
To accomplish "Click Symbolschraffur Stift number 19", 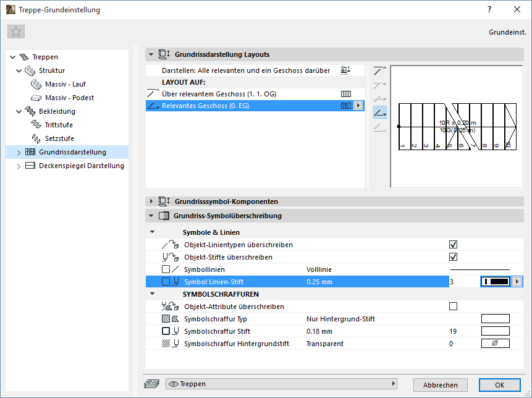I will (x=453, y=331).
